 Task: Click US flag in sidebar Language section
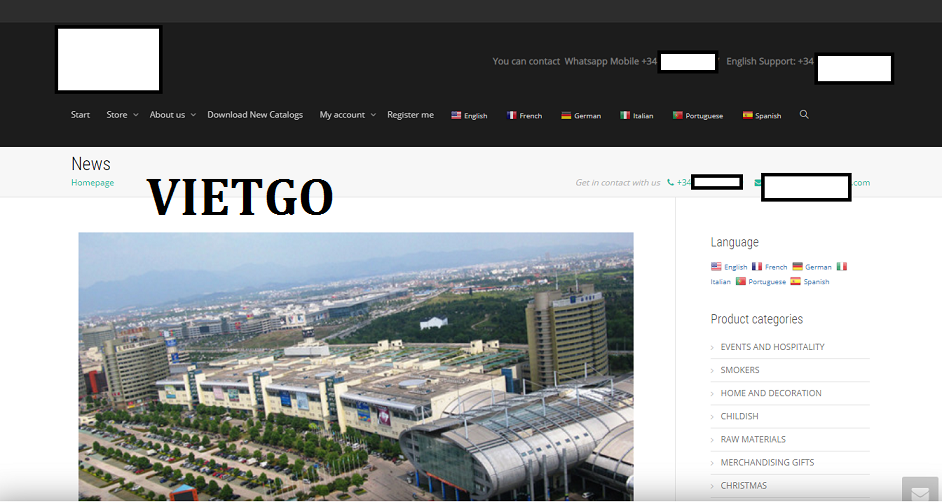(x=716, y=266)
